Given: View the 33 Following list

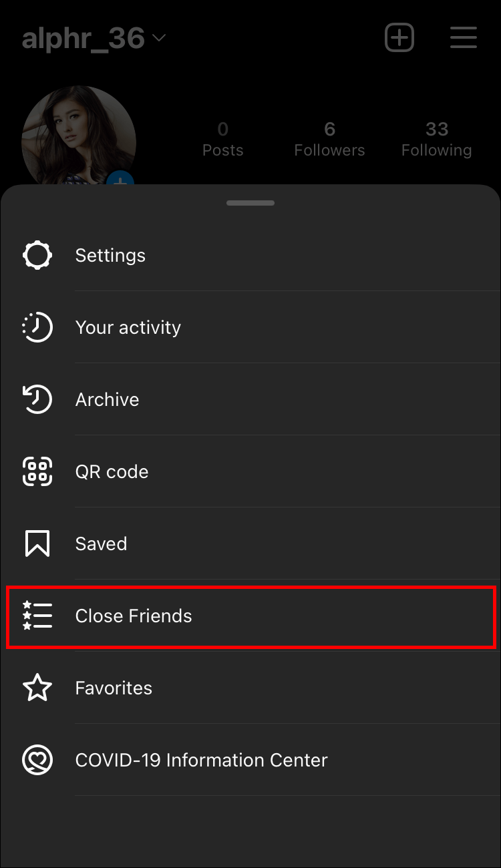Looking at the screenshot, I should pyautogui.click(x=436, y=139).
